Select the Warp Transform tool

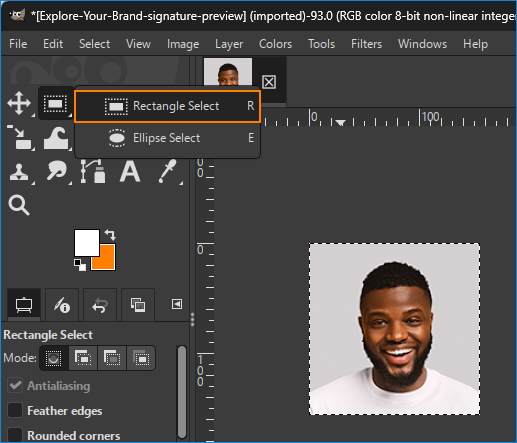[56, 138]
